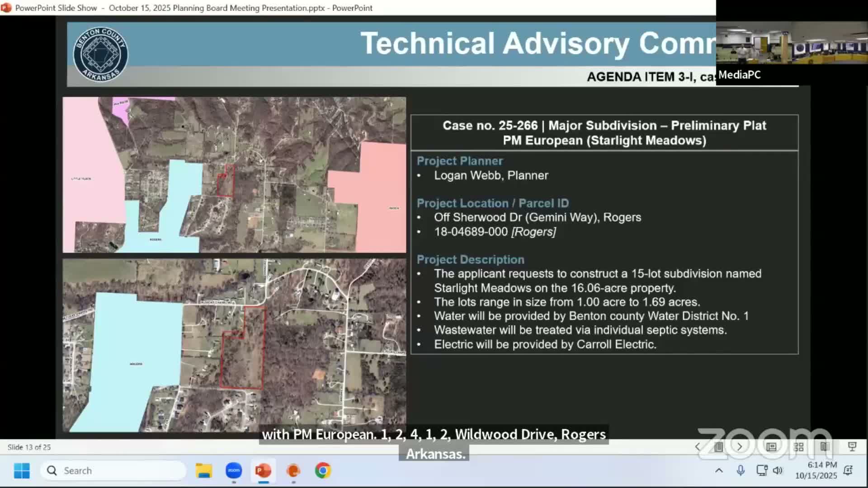Switch to Normal view icon
Screen dimensions: 868x488
[771, 447]
